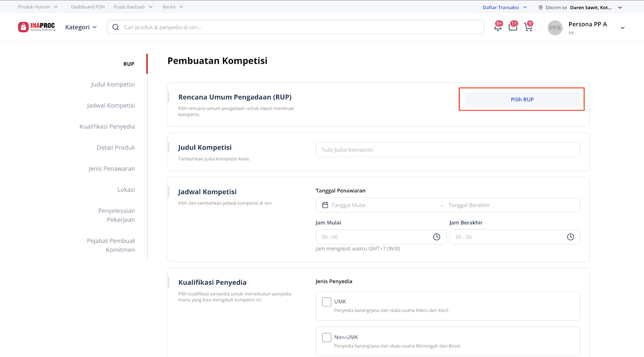This screenshot has height=357, width=644.
Task: Select Kualifikasi Penyedia in the sidebar
Action: click(x=107, y=127)
